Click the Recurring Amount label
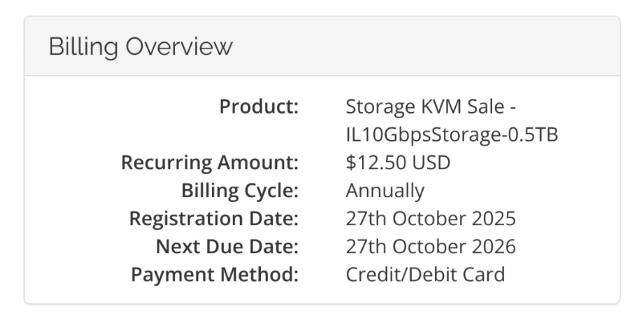 tap(210, 162)
